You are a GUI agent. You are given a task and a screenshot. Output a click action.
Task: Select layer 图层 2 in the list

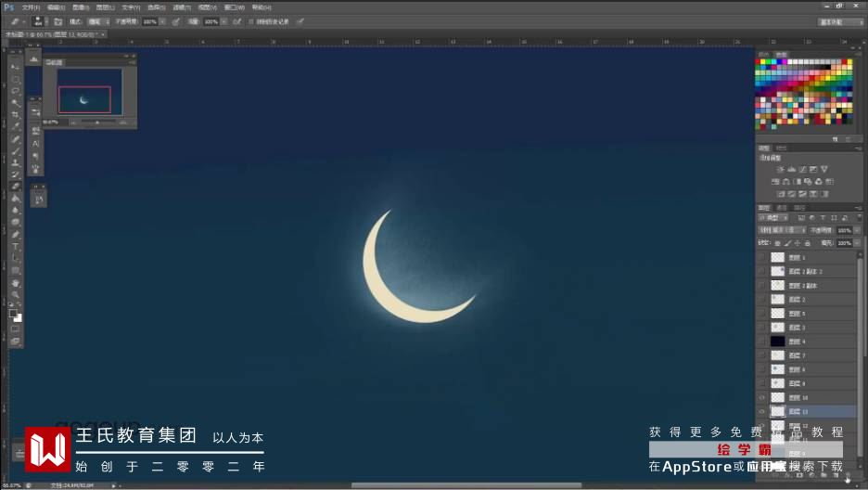pyautogui.click(x=807, y=299)
